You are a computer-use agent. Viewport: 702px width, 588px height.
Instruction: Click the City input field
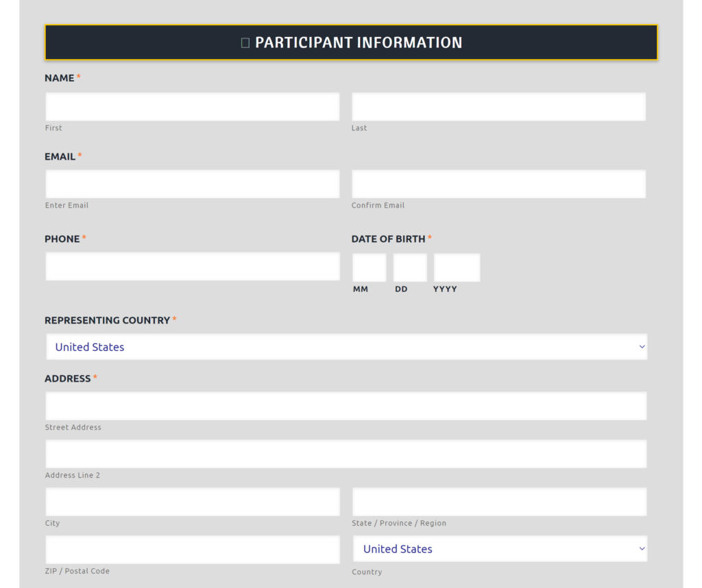point(193,501)
